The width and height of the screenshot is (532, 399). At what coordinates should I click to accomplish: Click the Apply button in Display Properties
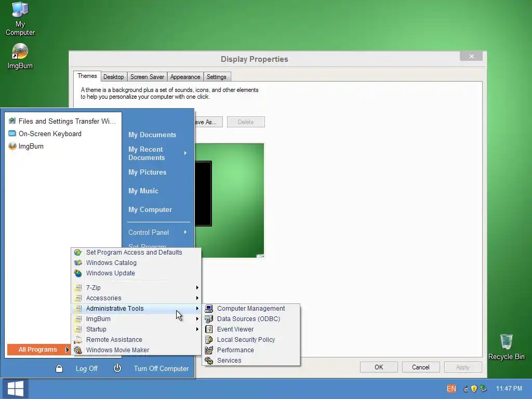463,367
